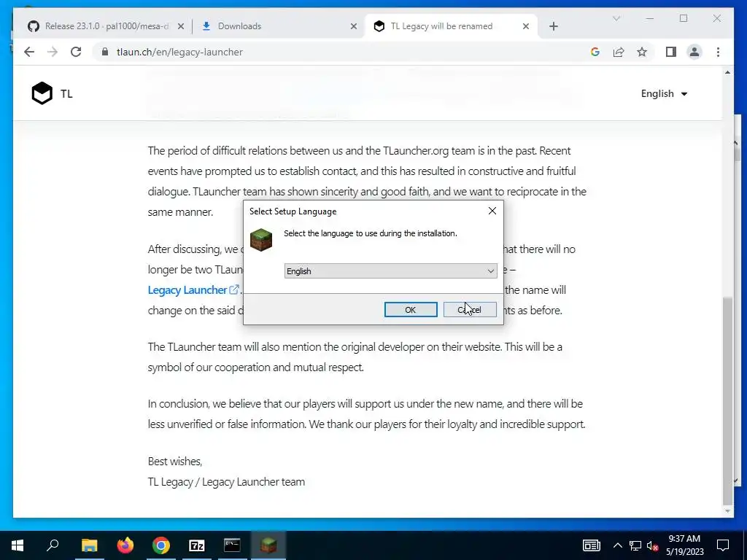Go back to the previous page
The width and height of the screenshot is (747, 560).
coord(29,52)
